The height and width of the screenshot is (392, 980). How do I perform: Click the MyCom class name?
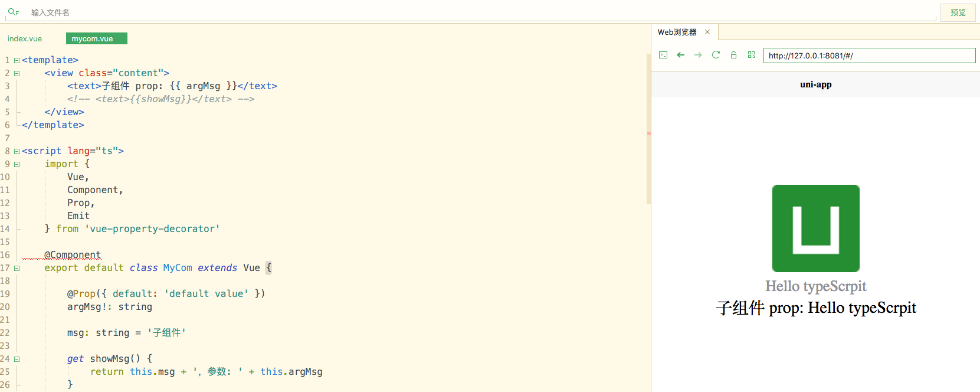178,267
